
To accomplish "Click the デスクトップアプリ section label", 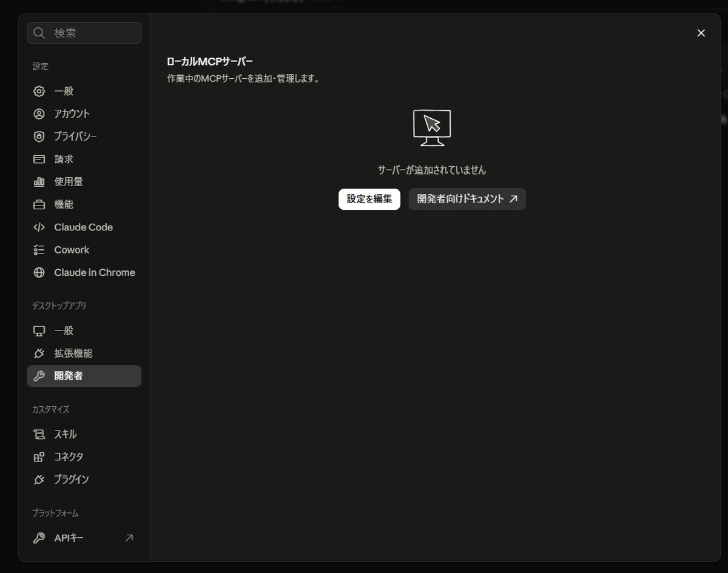I will pos(59,306).
